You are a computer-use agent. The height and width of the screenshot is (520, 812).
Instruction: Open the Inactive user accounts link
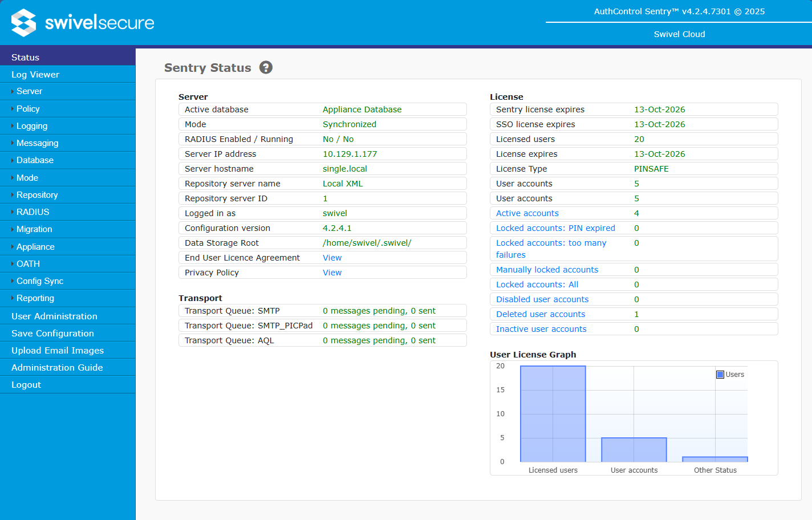tap(541, 328)
